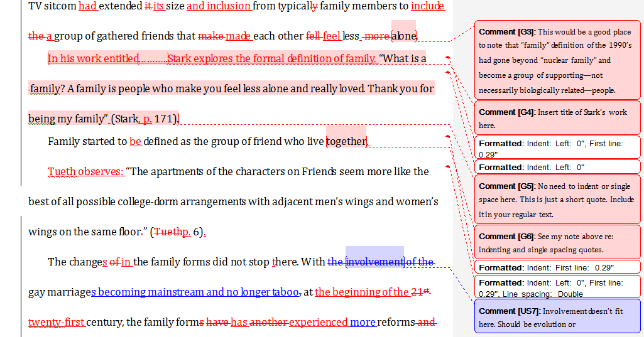Click the blue highlighted word 'involvement'
This screenshot has height=337, width=644.
pos(374,262)
